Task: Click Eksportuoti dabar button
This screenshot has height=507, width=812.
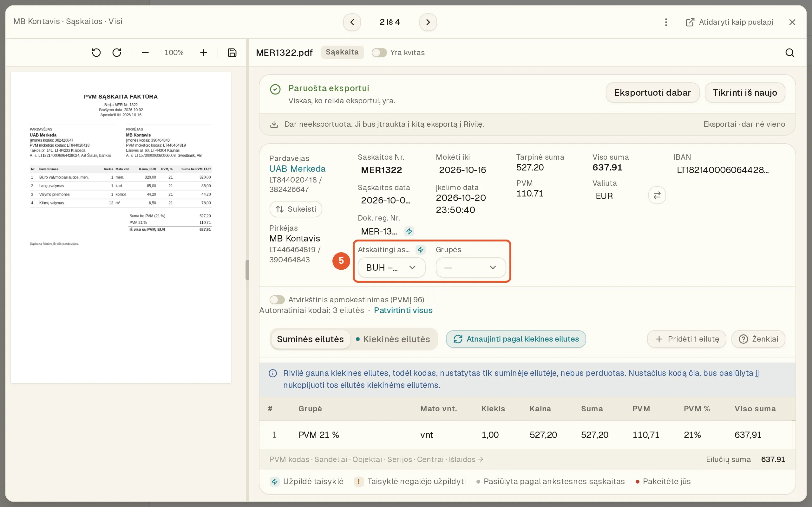Action: click(x=652, y=93)
